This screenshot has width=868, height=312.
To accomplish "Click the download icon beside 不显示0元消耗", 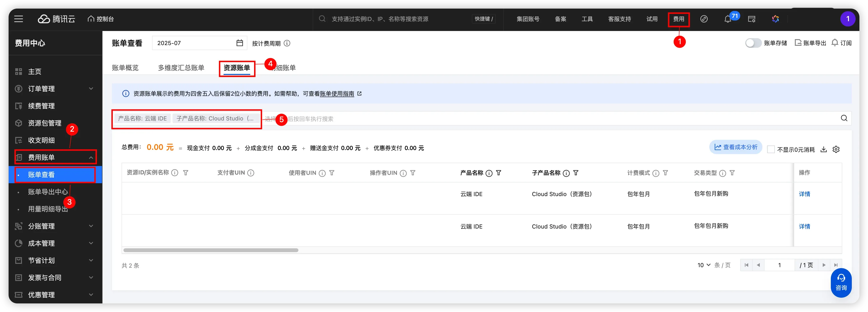I will [823, 149].
